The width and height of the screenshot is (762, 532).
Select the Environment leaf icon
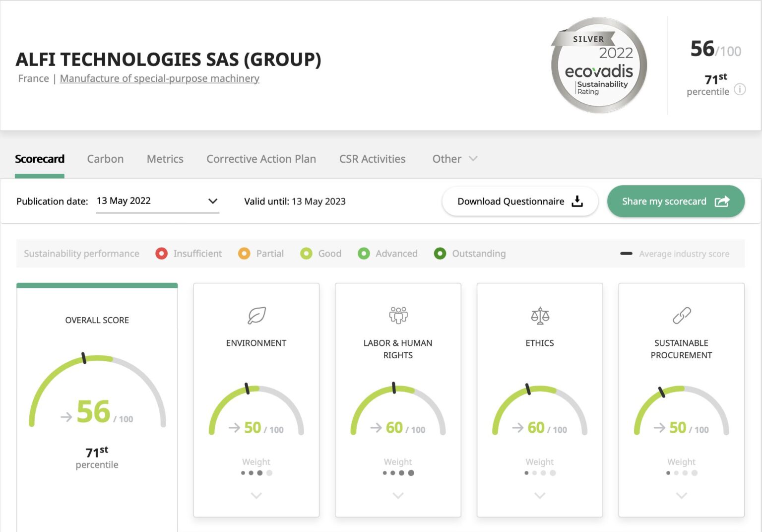(256, 316)
